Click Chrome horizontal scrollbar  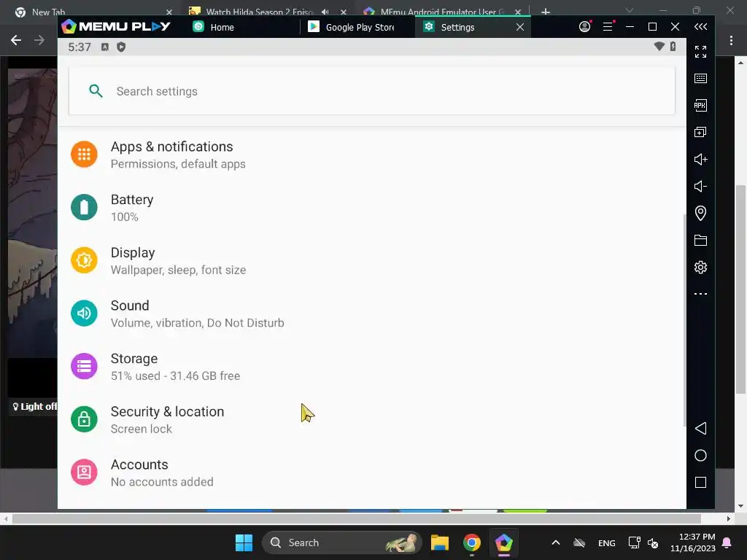(x=356, y=518)
